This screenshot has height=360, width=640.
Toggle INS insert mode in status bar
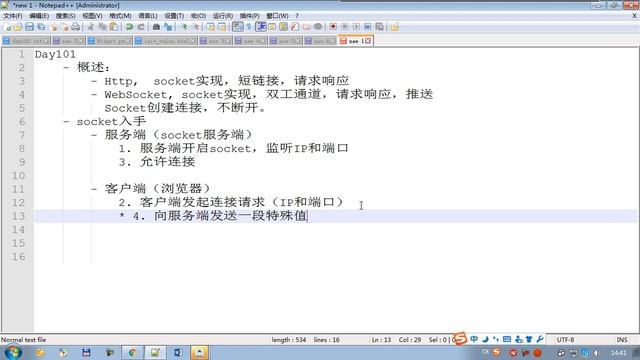[622, 340]
